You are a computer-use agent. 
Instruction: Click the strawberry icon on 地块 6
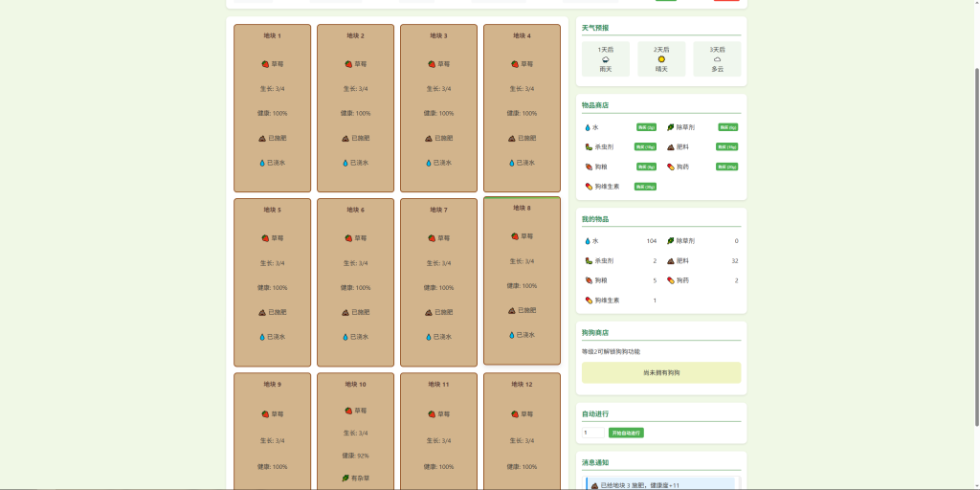point(348,238)
